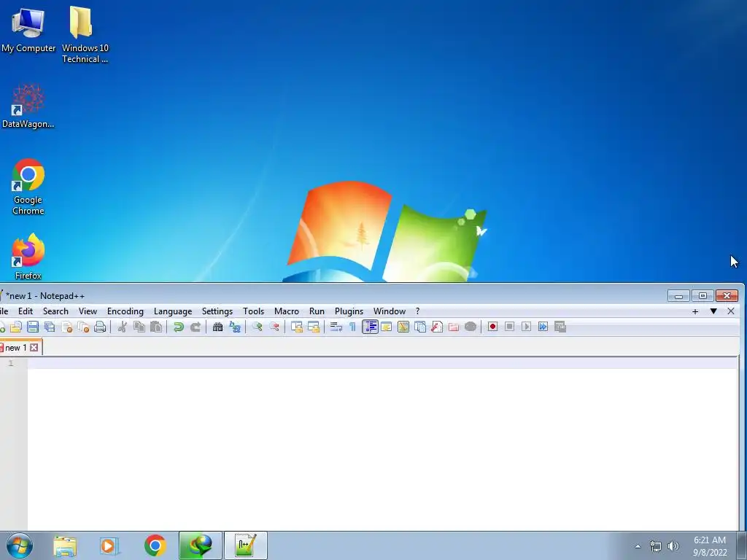Open the Edit menu
Screen dimensions: 747x560
pyautogui.click(x=26, y=311)
